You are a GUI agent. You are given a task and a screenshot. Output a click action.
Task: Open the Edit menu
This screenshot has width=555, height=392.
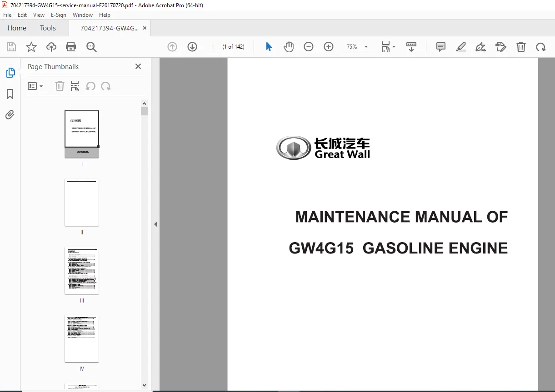[x=22, y=15]
